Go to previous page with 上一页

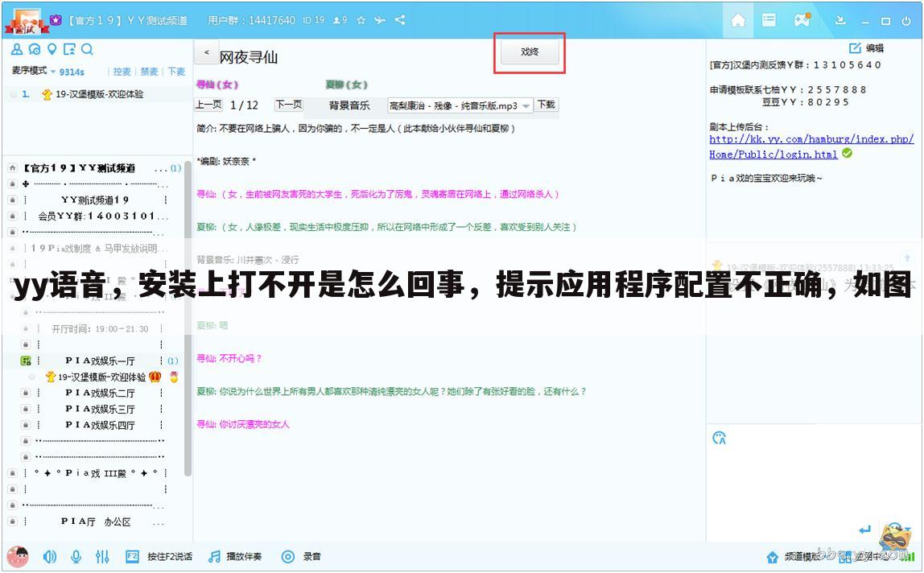tap(208, 105)
